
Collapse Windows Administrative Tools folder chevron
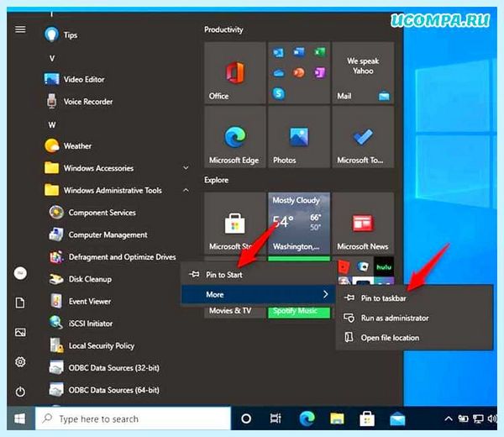186,190
